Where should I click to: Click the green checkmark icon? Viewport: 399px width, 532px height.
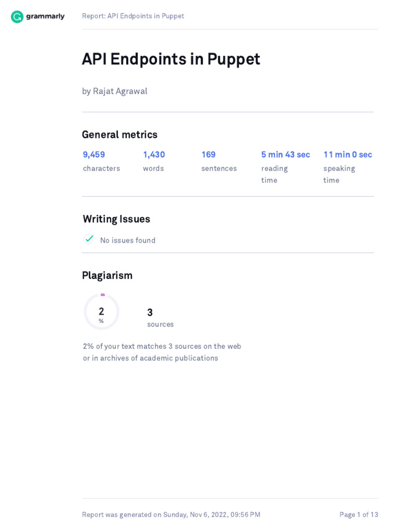[89, 239]
